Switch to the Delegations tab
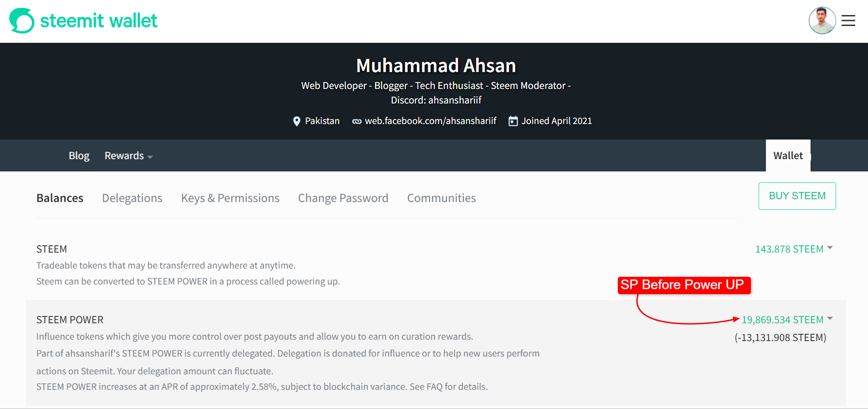868x409 pixels. pyautogui.click(x=132, y=198)
